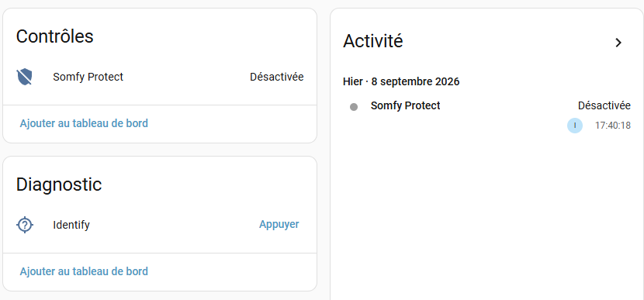This screenshot has height=300, width=644.
Task: Click the Somfy Protect shield icon
Action: [x=24, y=77]
